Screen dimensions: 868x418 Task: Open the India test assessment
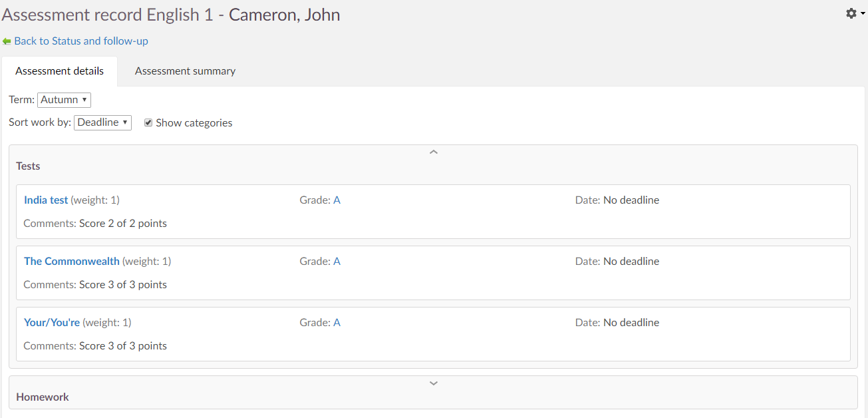tap(46, 200)
